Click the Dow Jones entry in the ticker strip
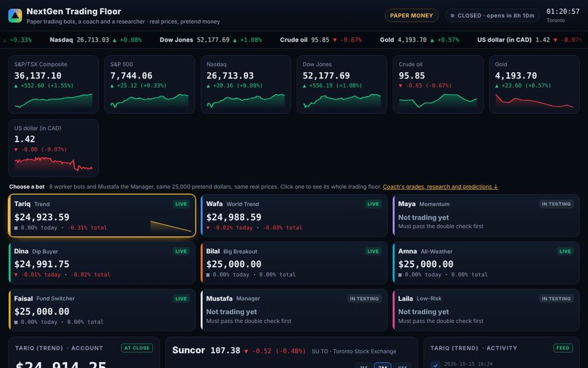The image size is (588, 368). (x=211, y=40)
